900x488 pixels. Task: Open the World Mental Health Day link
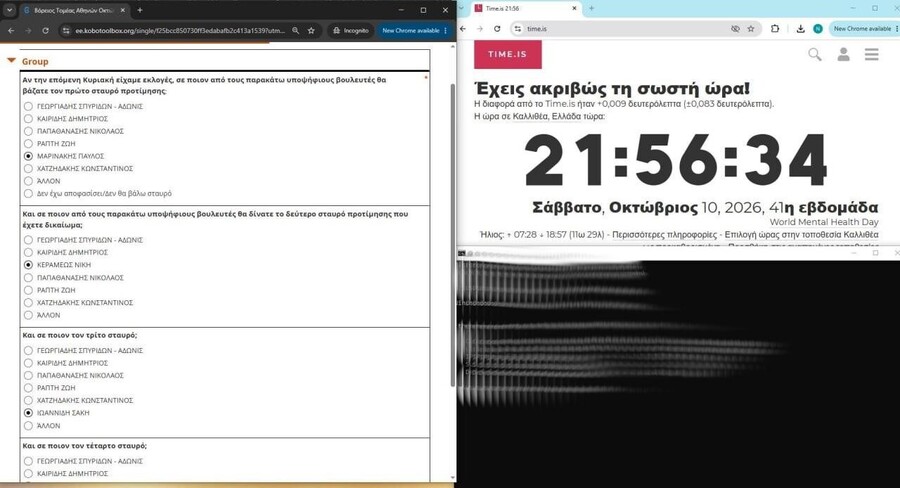(824, 222)
